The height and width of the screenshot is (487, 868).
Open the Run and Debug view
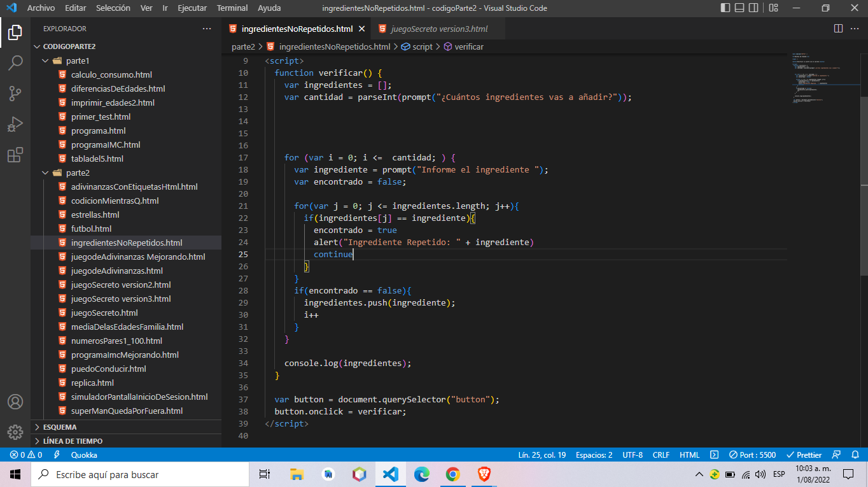[15, 124]
